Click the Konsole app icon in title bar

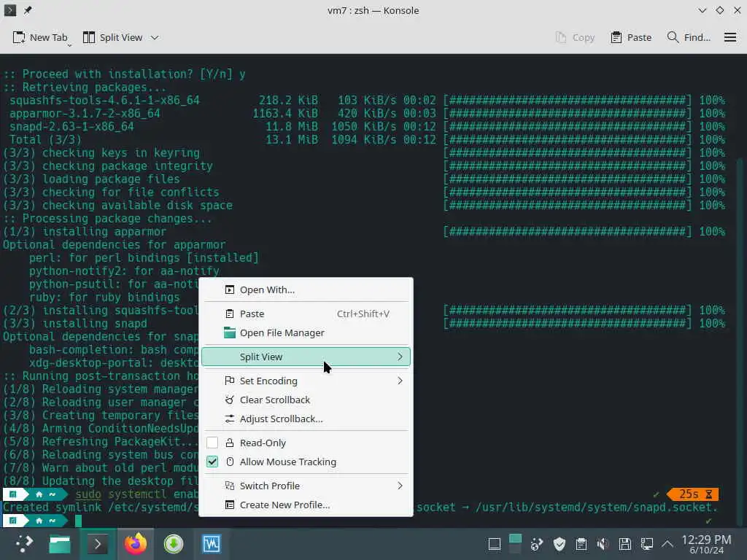(x=10, y=10)
